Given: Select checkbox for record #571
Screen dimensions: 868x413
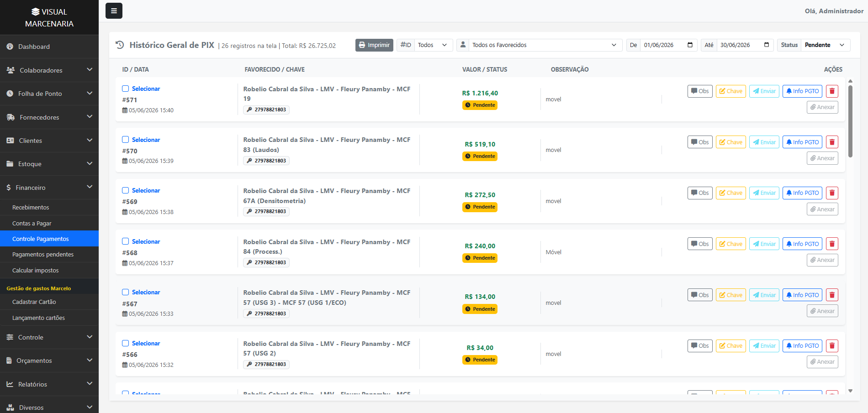Looking at the screenshot, I should pyautogui.click(x=125, y=89).
